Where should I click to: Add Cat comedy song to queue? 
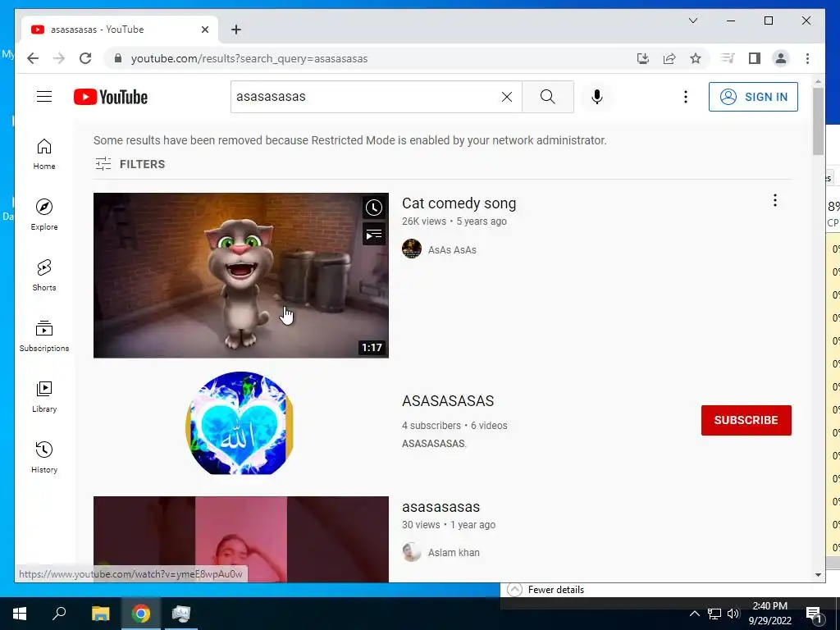(x=374, y=234)
